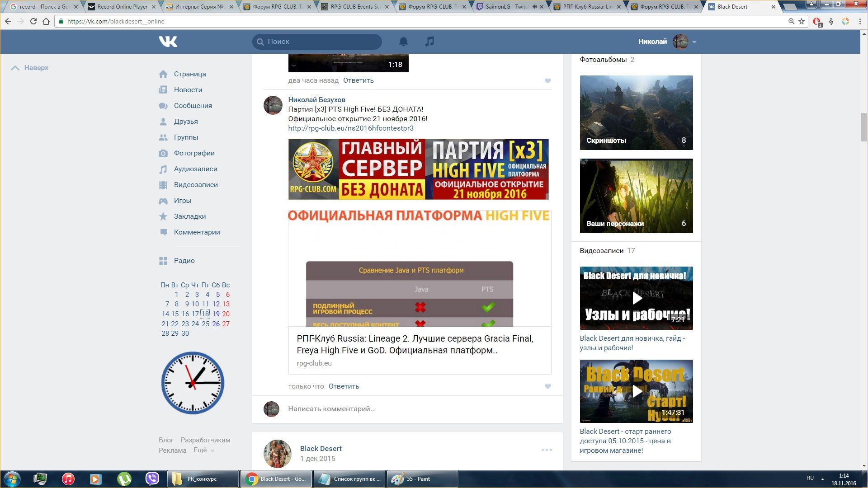Open Сообщения in the left sidebar
868x488 pixels.
[193, 106]
